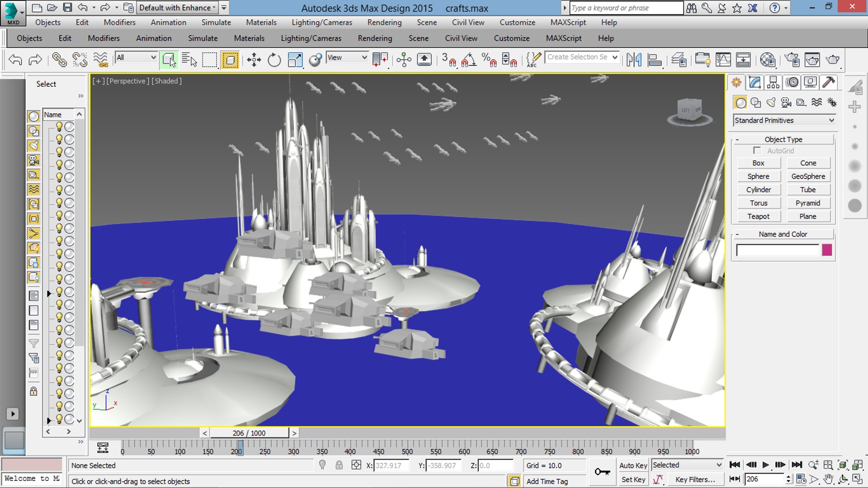The height and width of the screenshot is (488, 868).
Task: Open the Standard Primitives dropdown
Action: point(784,120)
